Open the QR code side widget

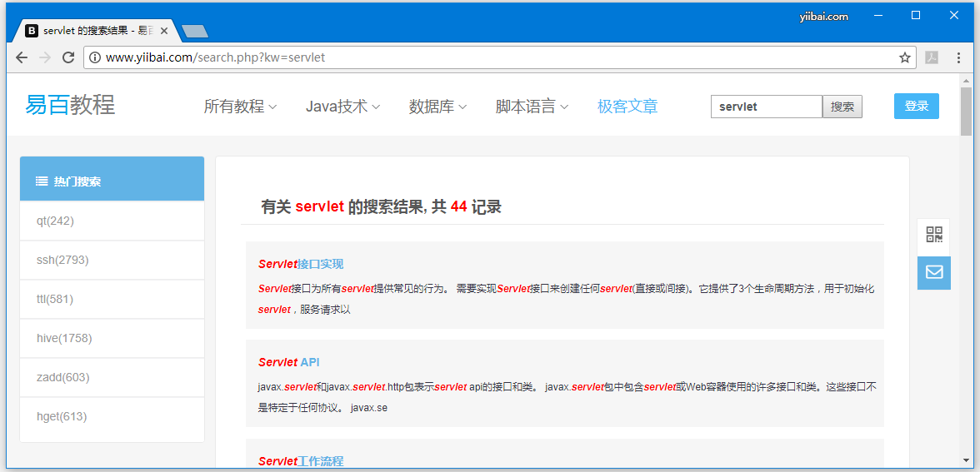coord(933,236)
